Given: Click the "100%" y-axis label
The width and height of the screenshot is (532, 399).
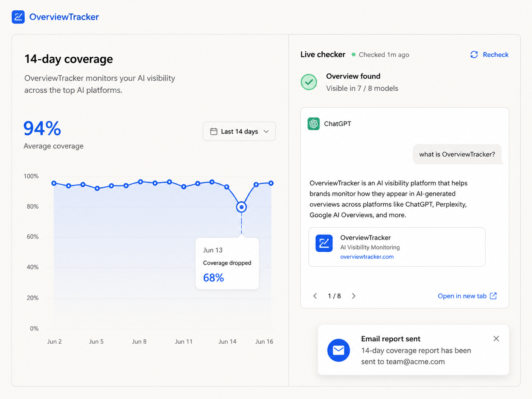Looking at the screenshot, I should click(31, 176).
